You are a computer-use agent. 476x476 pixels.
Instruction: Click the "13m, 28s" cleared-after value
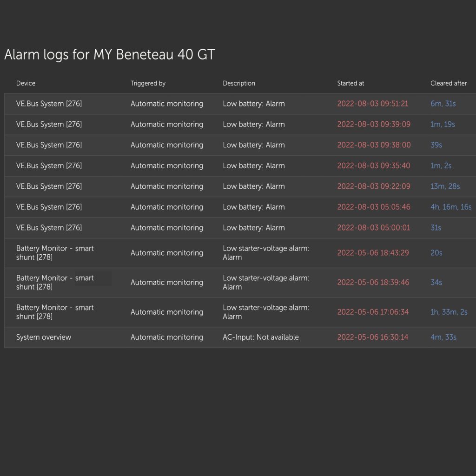(x=445, y=186)
